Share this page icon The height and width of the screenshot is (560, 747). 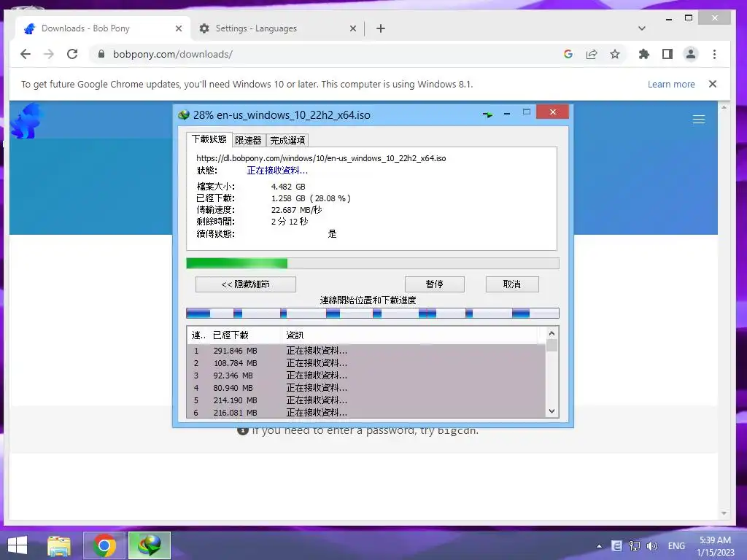pyautogui.click(x=591, y=54)
